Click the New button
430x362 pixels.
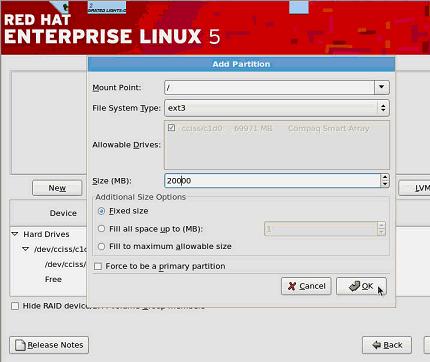[x=57, y=188]
